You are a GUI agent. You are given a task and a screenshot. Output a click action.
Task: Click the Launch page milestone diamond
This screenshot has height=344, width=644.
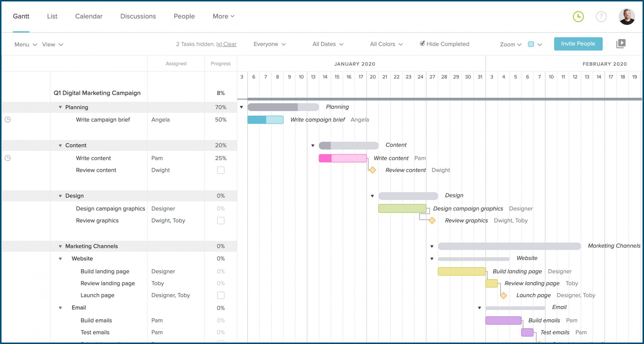click(503, 295)
